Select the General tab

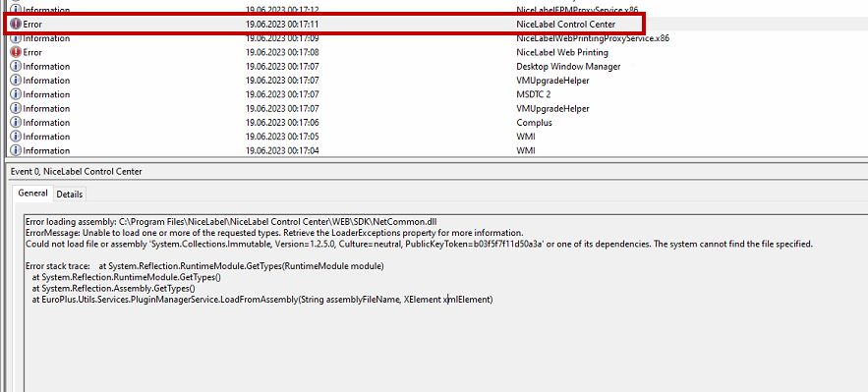pyautogui.click(x=32, y=193)
